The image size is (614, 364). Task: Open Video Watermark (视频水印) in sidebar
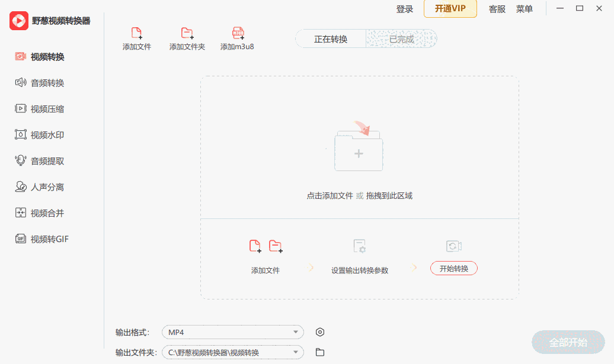coord(47,135)
